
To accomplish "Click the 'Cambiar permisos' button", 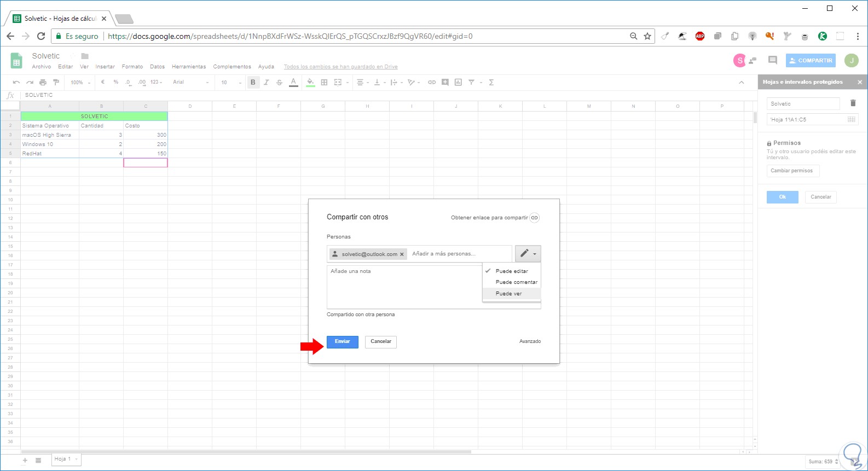I will pos(792,171).
